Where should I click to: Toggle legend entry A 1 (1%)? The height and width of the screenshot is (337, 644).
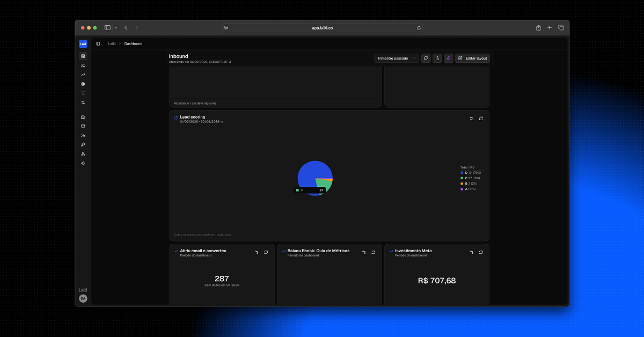point(468,189)
